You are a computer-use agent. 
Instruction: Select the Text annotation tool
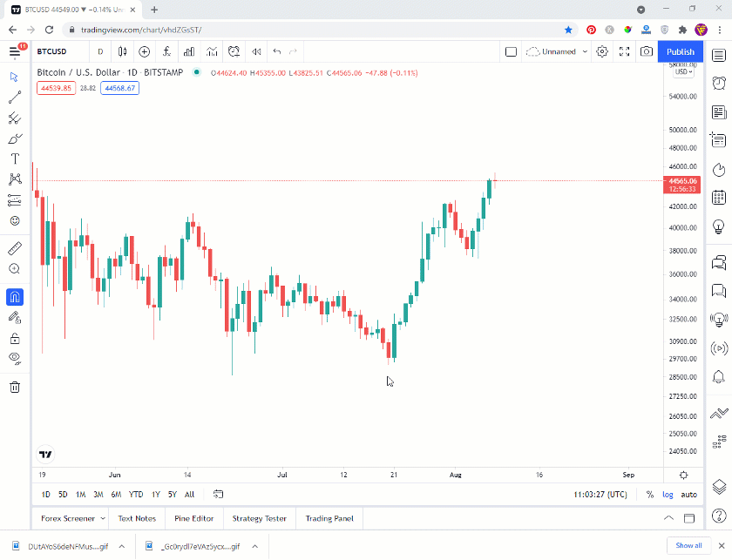pos(15,159)
